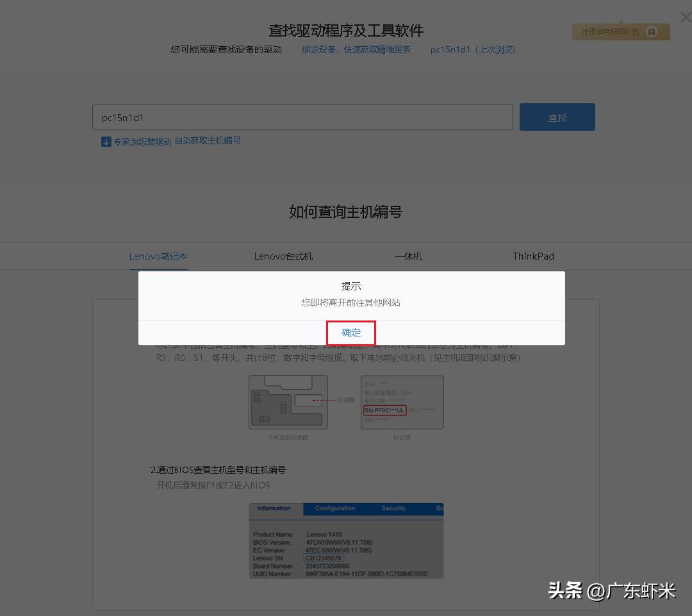692x616 pixels.
Task: Click the 标识牌 label sample image
Action: click(402, 402)
